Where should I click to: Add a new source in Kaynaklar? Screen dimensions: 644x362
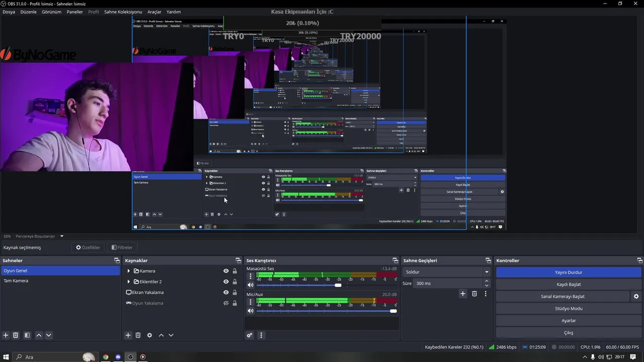pyautogui.click(x=128, y=335)
